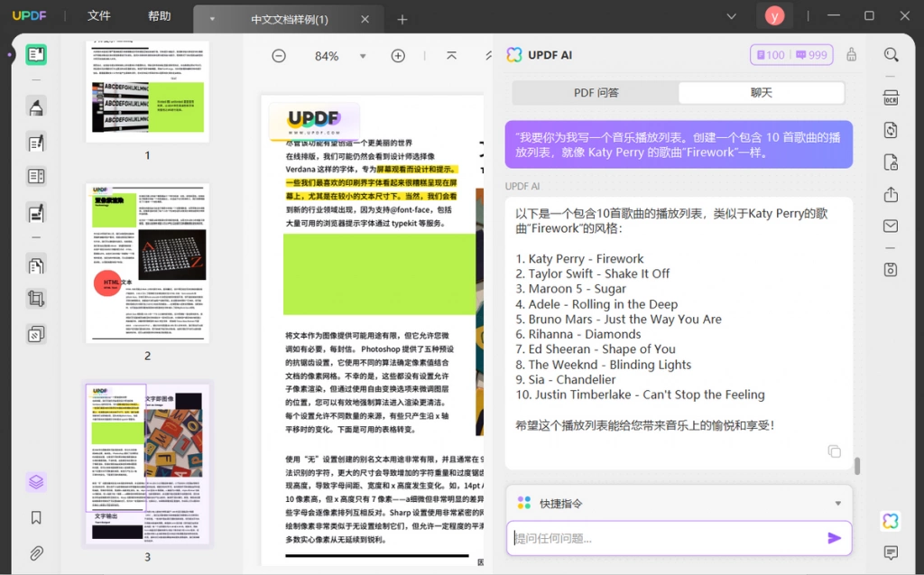Screen dimensions: 924x575
Task: Send the prompt with the arrow
Action: (834, 538)
